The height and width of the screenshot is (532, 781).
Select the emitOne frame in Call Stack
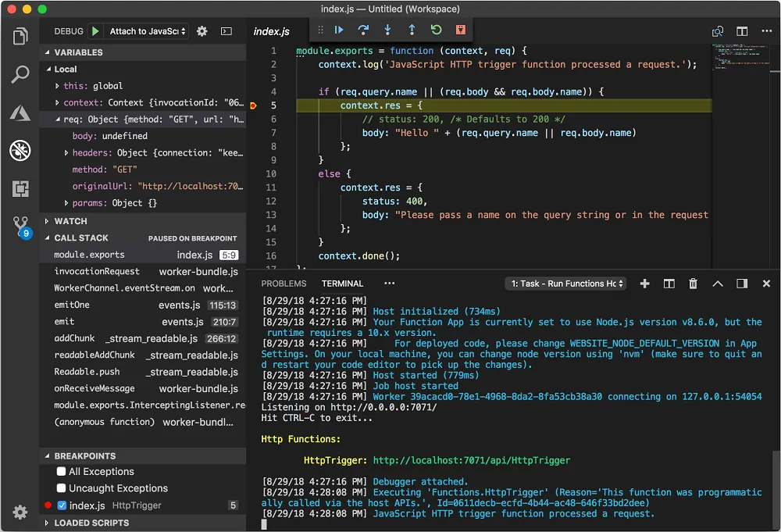tap(72, 305)
